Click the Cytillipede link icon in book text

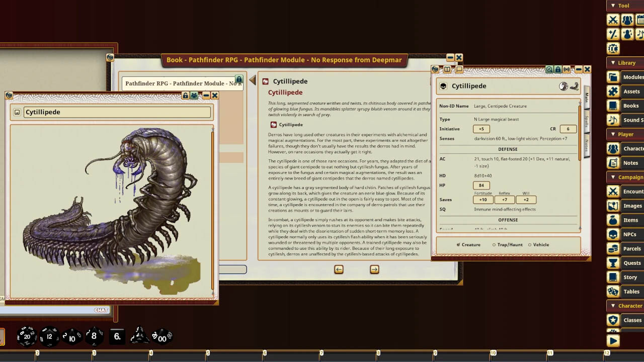[273, 125]
